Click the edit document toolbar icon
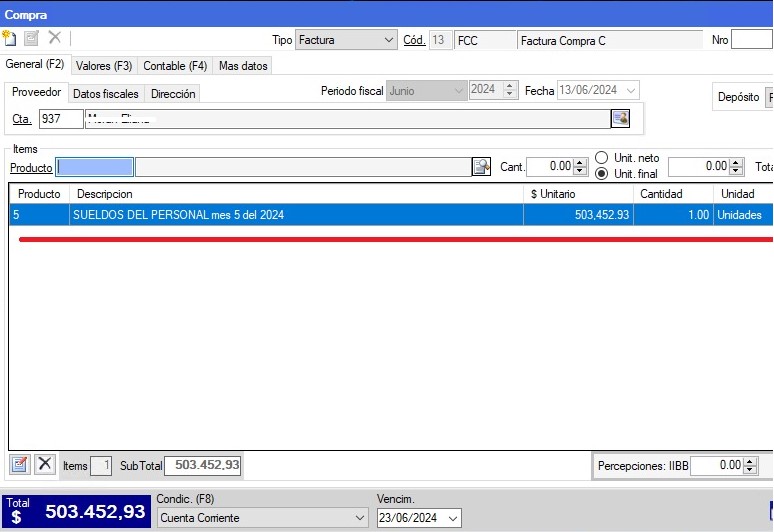Screen dimensions: 774x532 (31, 39)
